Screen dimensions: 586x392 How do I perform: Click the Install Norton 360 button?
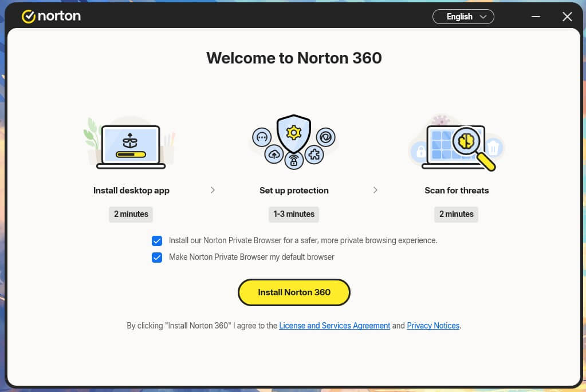[x=294, y=292]
